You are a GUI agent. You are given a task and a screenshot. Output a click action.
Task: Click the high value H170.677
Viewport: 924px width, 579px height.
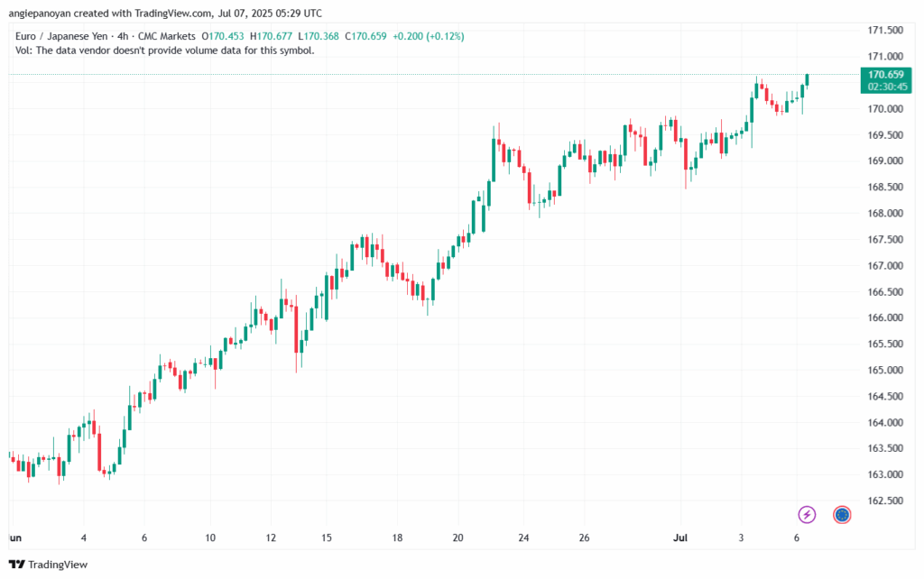click(x=271, y=36)
